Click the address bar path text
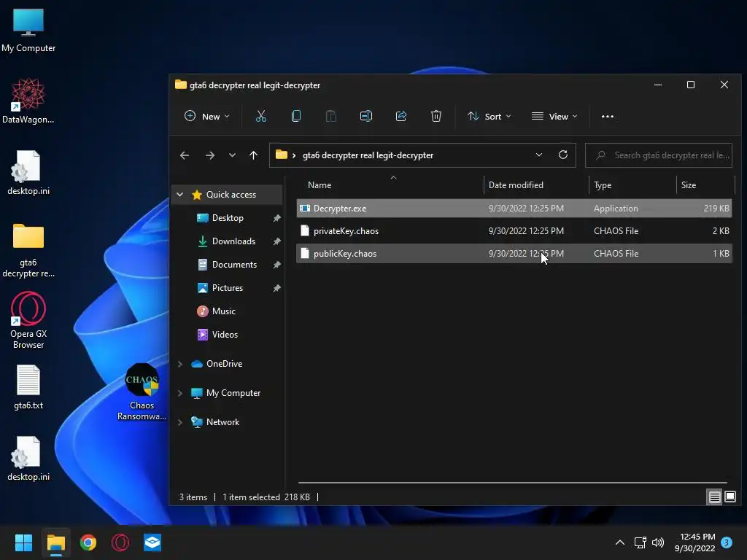Image resolution: width=747 pixels, height=560 pixels. [368, 155]
